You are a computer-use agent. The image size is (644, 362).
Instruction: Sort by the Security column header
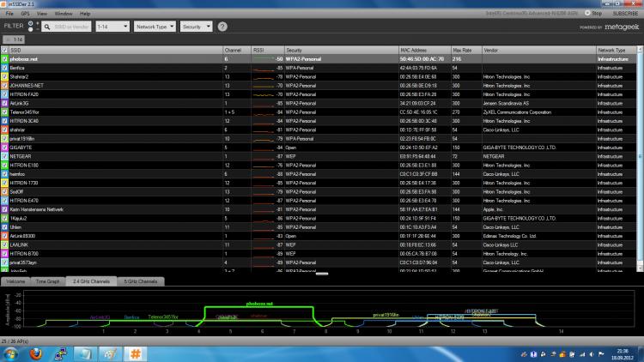[341, 50]
